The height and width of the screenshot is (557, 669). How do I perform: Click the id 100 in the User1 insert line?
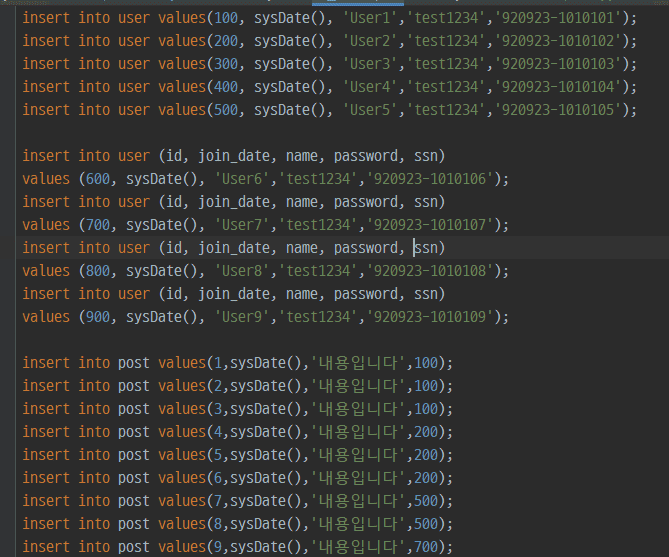[x=226, y=18]
